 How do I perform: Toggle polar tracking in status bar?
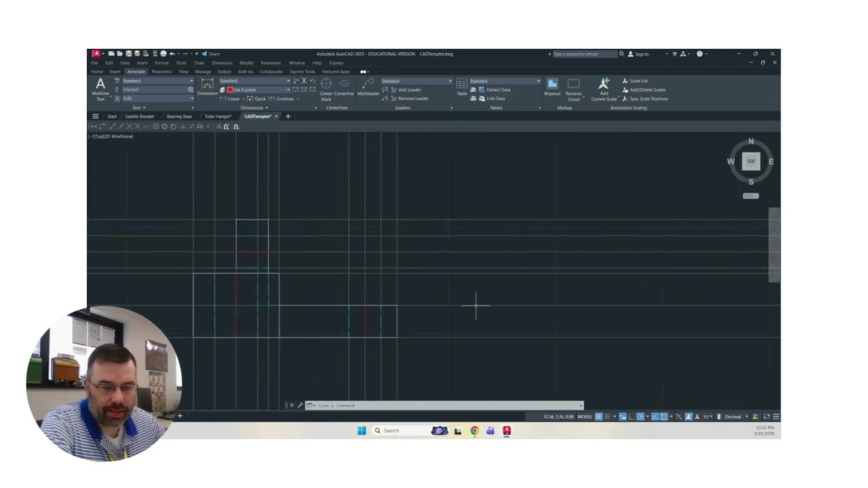[640, 416]
